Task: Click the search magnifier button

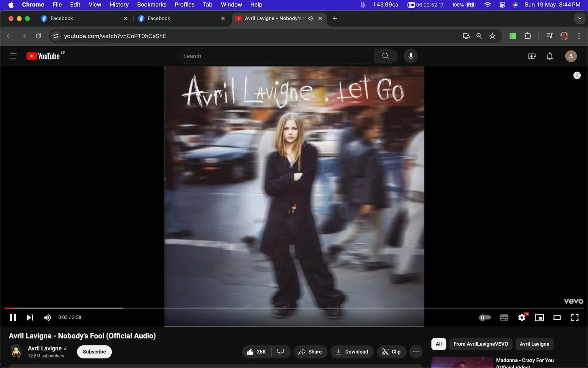Action: (385, 56)
